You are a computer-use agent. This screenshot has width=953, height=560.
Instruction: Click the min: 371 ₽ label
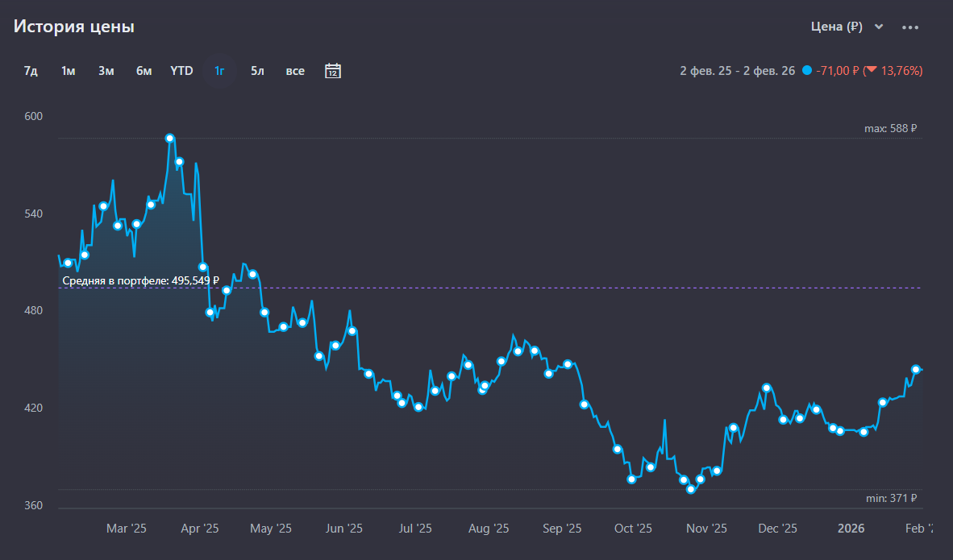891,499
